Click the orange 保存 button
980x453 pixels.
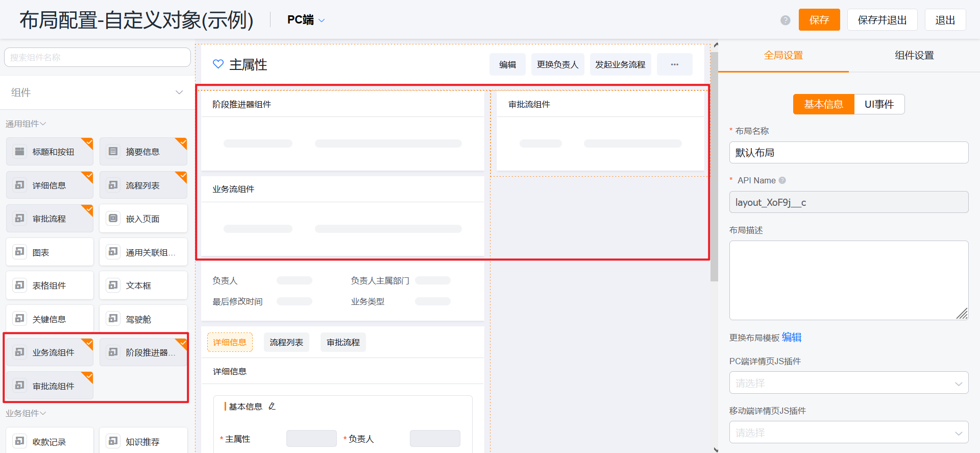coord(819,20)
